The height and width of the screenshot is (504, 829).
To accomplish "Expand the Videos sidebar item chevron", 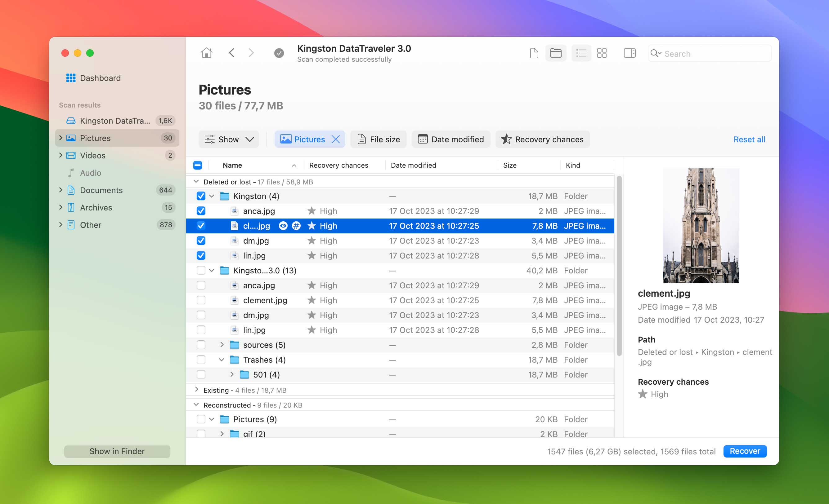I will point(60,155).
